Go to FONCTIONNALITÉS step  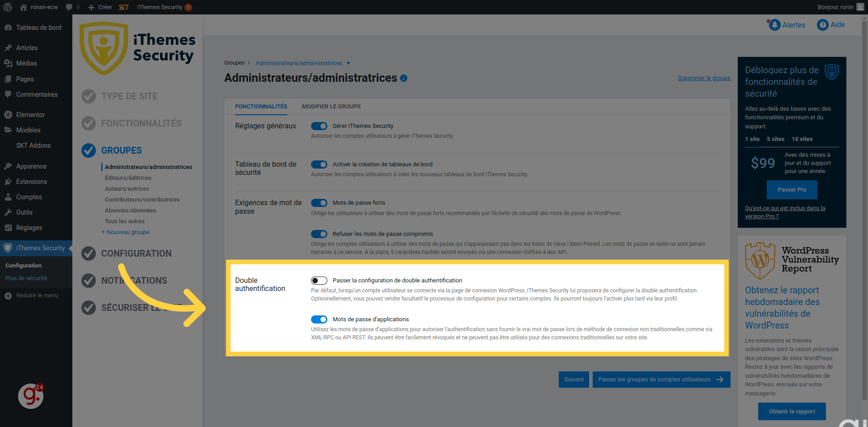coord(141,123)
